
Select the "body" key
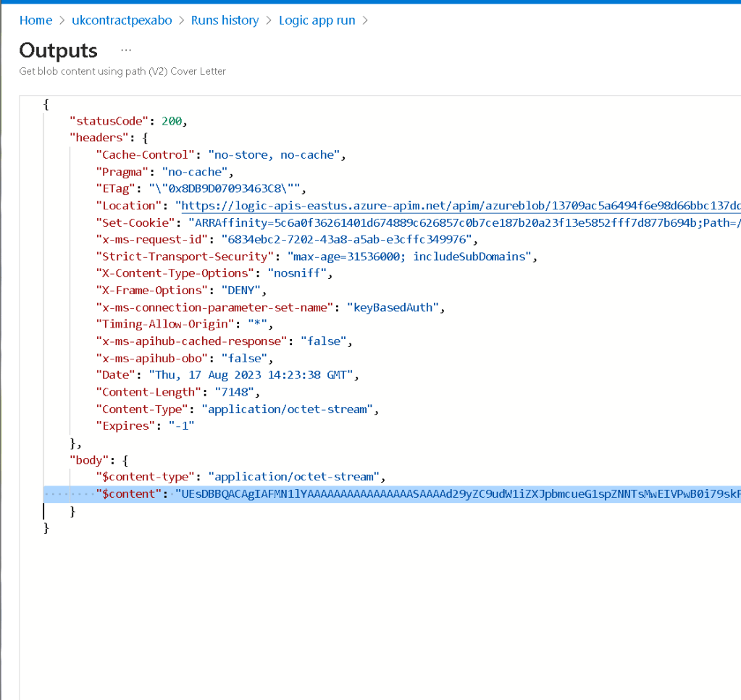[x=89, y=460]
